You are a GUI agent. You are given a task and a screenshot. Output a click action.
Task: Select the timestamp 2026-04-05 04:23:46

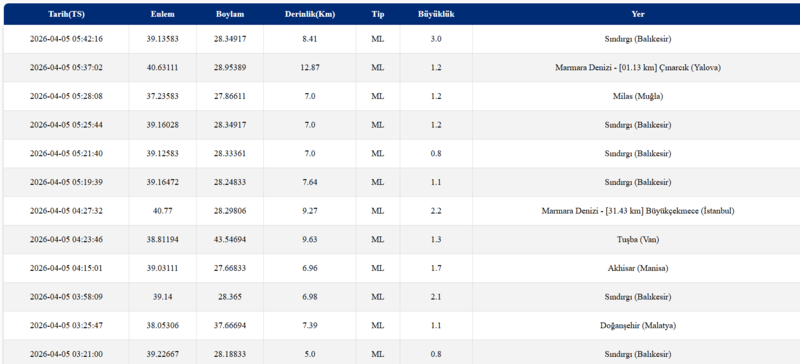click(66, 239)
